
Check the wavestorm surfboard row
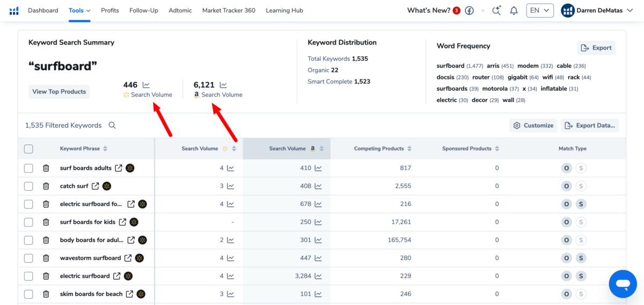[x=28, y=258]
